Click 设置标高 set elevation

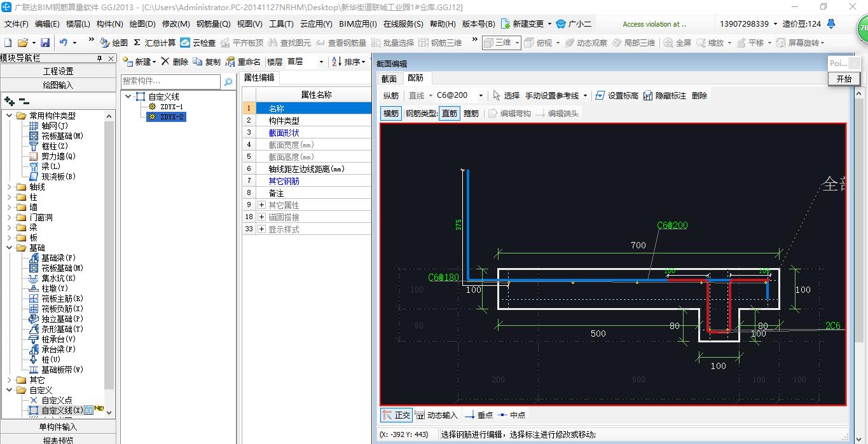[617, 95]
